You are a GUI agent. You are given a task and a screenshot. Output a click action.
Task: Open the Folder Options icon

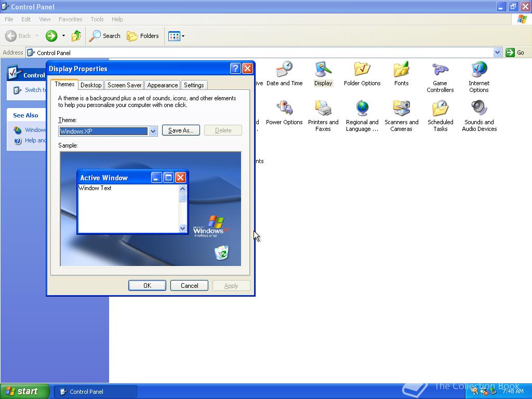point(362,74)
